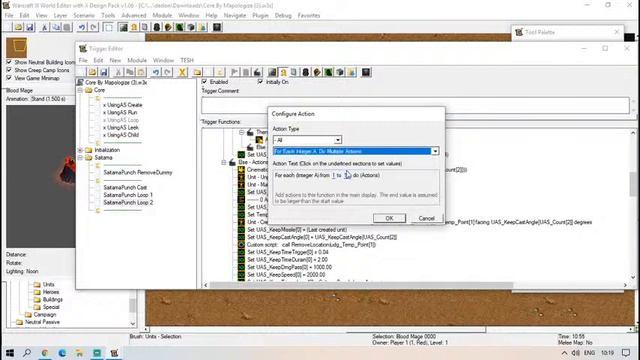Open Layer menu in World Editor
Image resolution: width=640 pixels, height=360 pixels.
60,16
